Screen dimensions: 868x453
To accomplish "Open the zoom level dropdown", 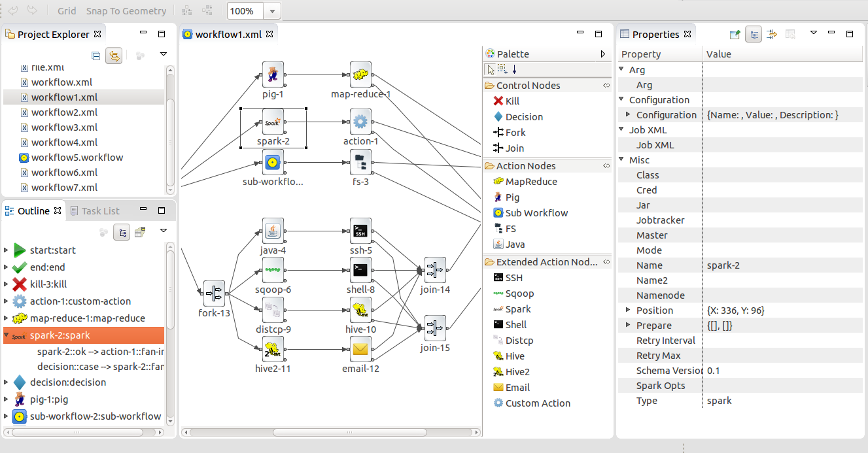I will (x=271, y=10).
